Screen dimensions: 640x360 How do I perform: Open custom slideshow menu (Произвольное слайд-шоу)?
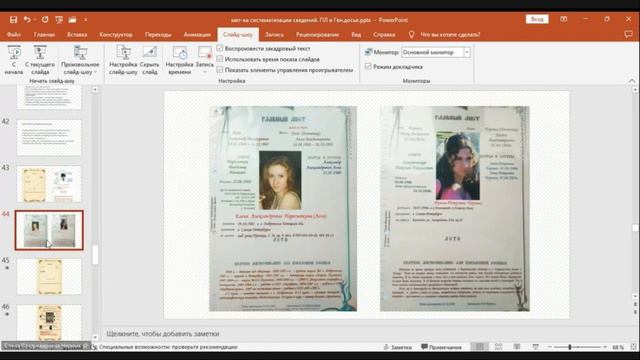coord(80,60)
